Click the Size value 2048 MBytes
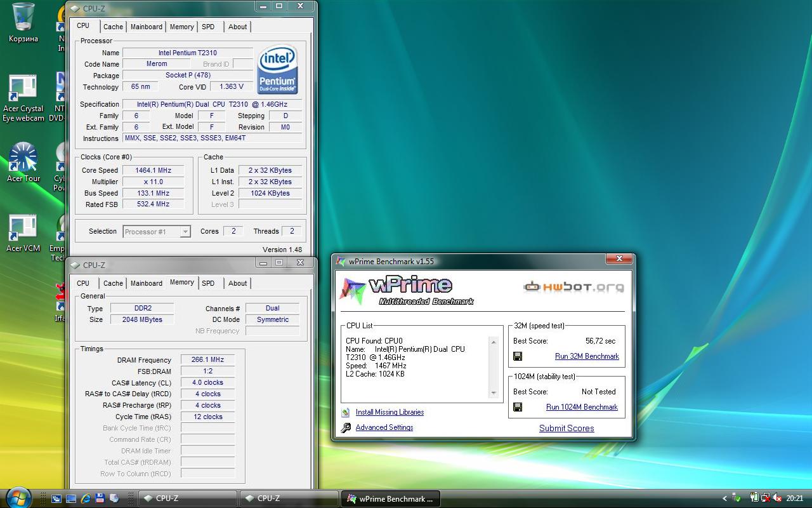Viewport: 812px width, 508px height. [x=142, y=319]
